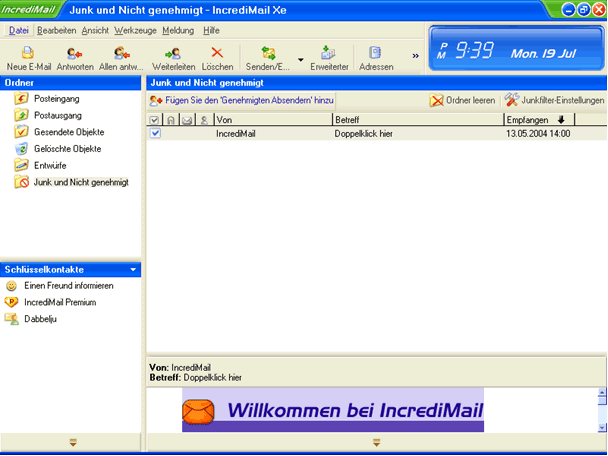The width and height of the screenshot is (608, 456).
Task: Click the date 13.05.2004 14:00 cell
Action: pos(538,134)
